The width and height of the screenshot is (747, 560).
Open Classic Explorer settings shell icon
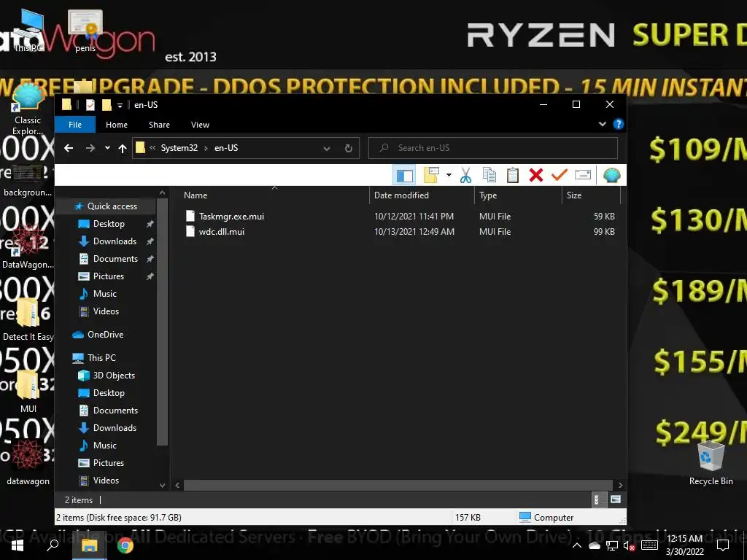pos(612,175)
